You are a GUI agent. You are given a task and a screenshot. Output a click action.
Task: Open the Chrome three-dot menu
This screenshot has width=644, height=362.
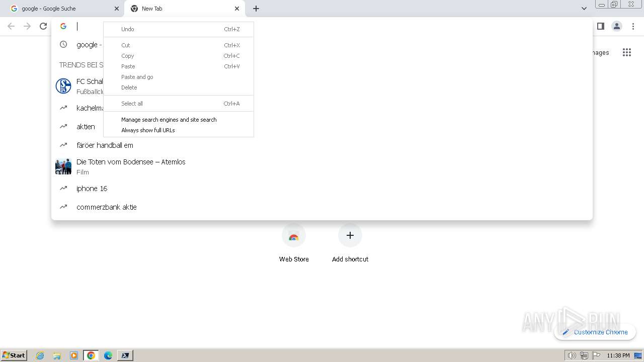click(x=633, y=26)
